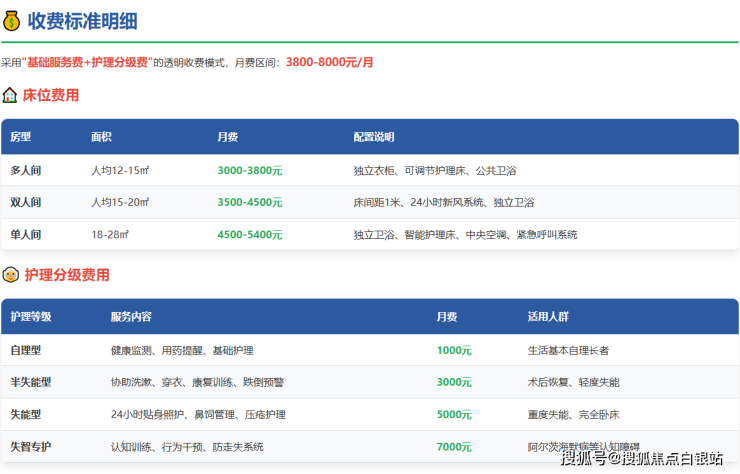740x474 pixels.
Task: Click the 单人间 price 4500-5400元
Action: tap(250, 234)
